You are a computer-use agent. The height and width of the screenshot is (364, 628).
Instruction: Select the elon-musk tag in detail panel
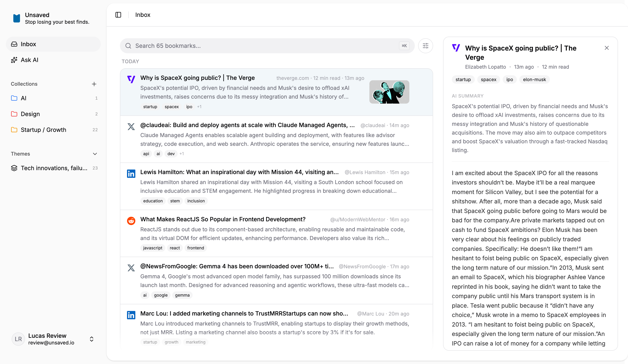pos(534,79)
